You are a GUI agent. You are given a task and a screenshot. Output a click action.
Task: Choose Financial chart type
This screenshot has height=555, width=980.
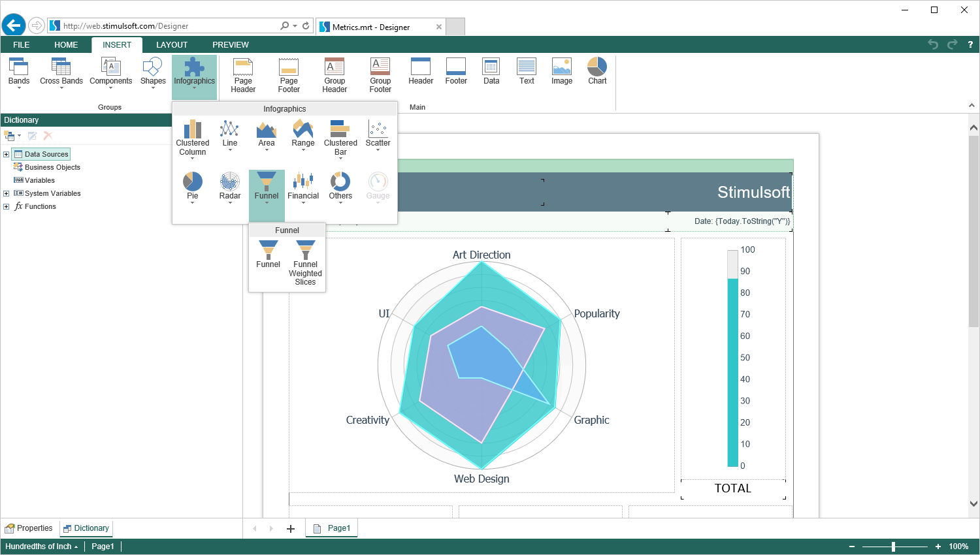click(x=303, y=188)
